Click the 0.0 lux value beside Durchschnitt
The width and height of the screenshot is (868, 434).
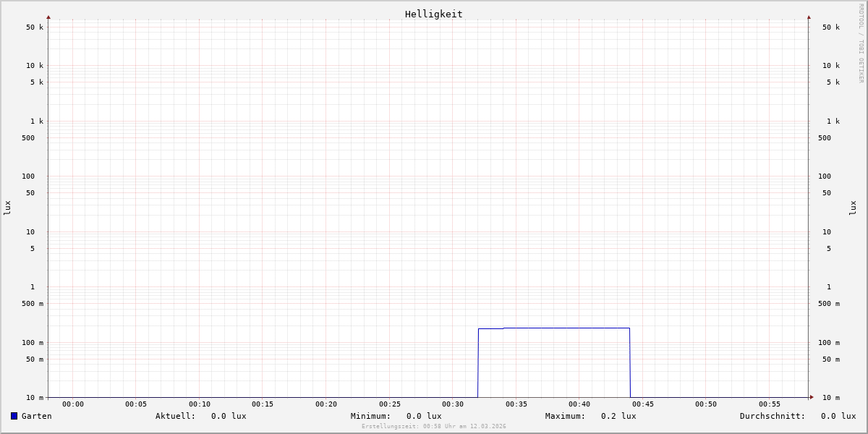(x=838, y=416)
